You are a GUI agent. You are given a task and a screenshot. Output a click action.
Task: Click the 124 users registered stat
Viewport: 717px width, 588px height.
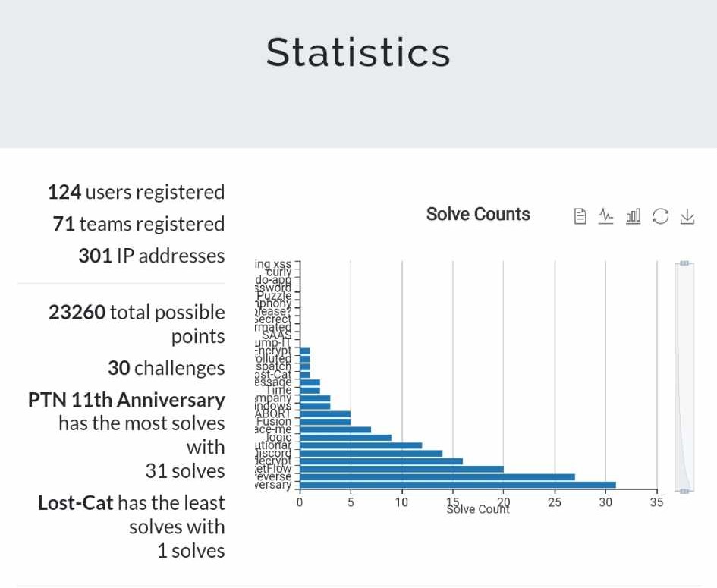[x=137, y=192]
